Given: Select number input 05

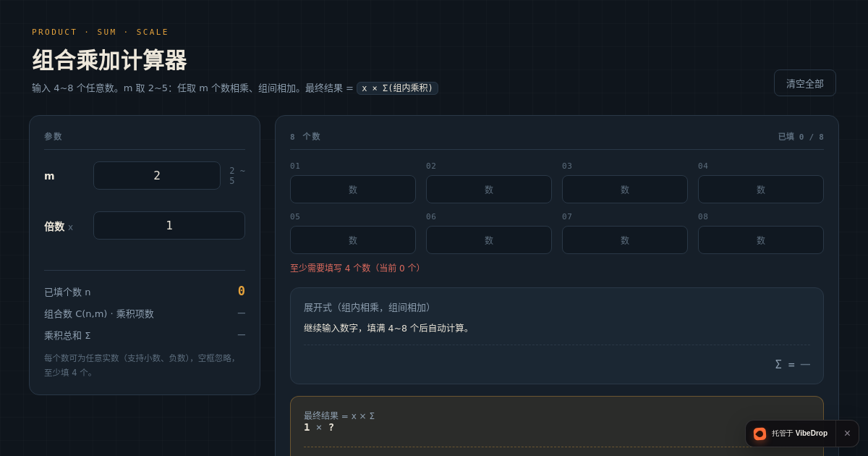Looking at the screenshot, I should pos(353,240).
